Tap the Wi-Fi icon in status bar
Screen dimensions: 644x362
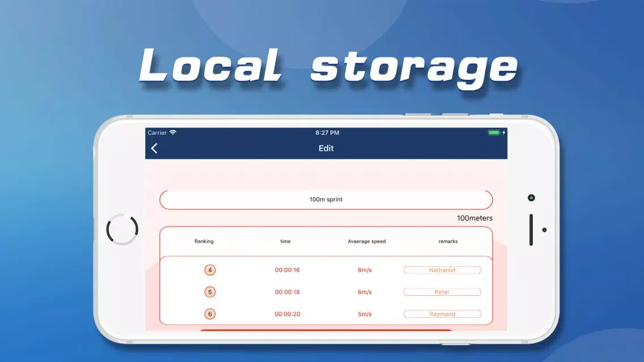click(x=173, y=133)
